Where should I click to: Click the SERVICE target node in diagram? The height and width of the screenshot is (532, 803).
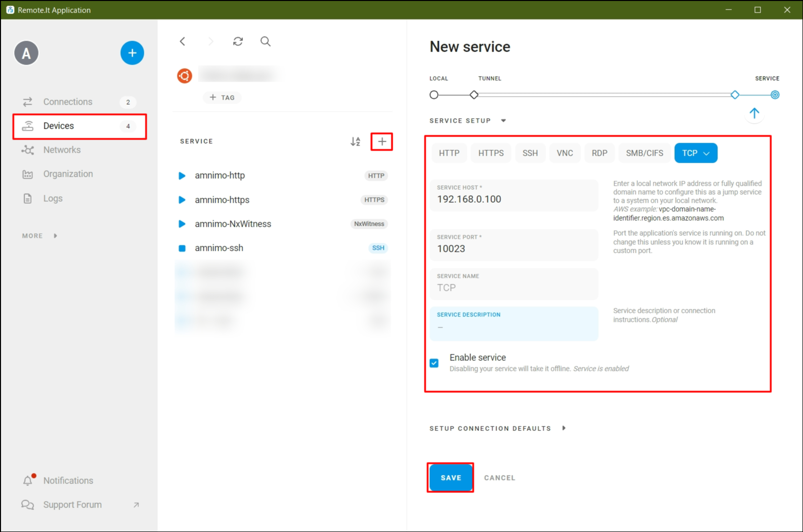coord(775,95)
